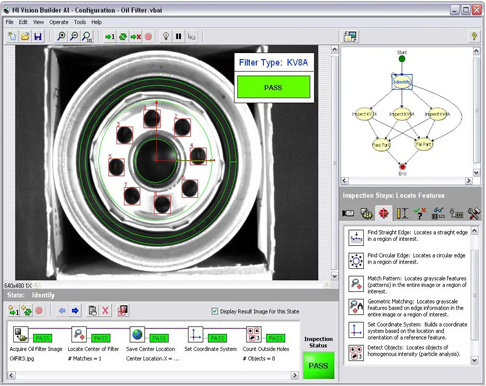
Task: Click the red icon after delete in State toolbar
Action: click(x=122, y=311)
